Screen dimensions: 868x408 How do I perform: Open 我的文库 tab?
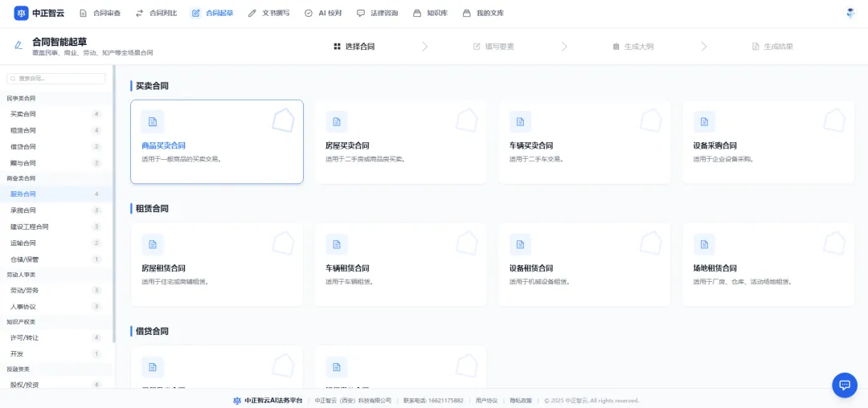[x=483, y=13]
